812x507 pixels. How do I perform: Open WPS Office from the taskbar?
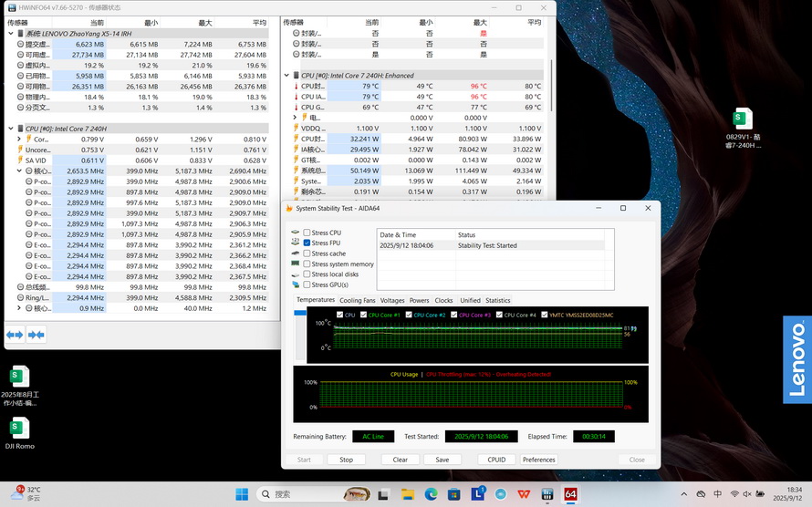525,494
